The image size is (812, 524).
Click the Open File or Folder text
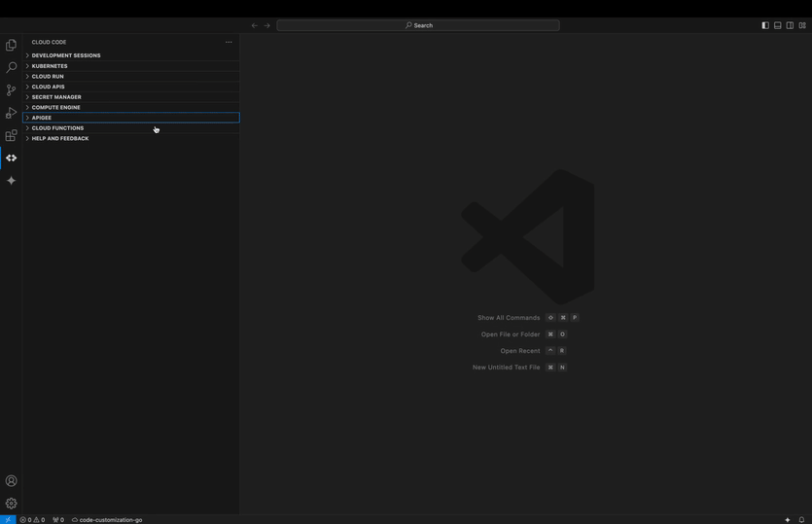pyautogui.click(x=511, y=334)
